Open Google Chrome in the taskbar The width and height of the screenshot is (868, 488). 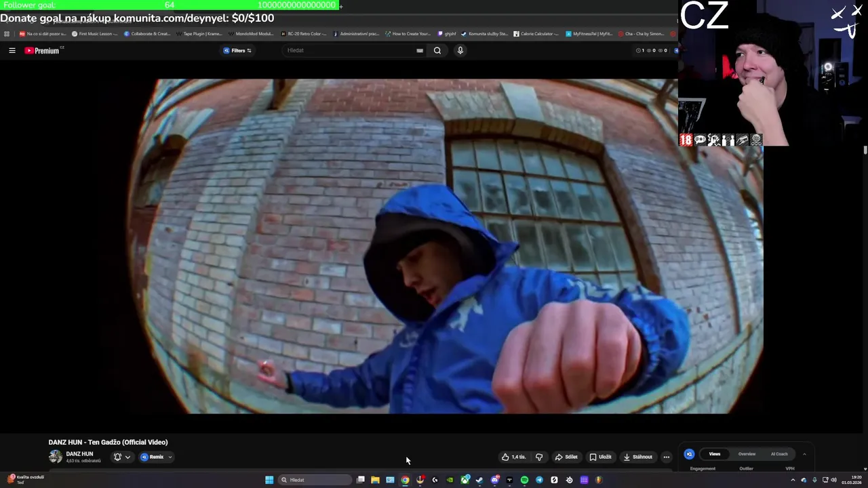tap(405, 480)
